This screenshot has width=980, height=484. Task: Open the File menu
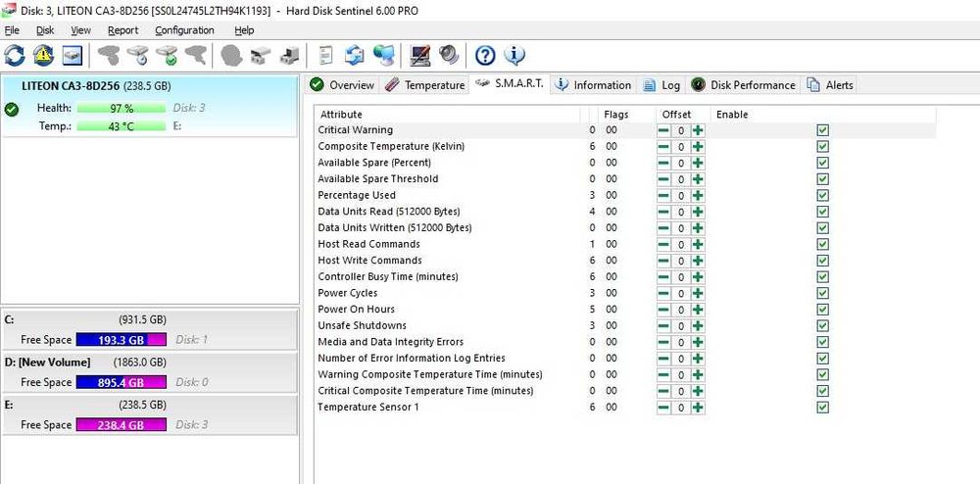click(x=12, y=30)
